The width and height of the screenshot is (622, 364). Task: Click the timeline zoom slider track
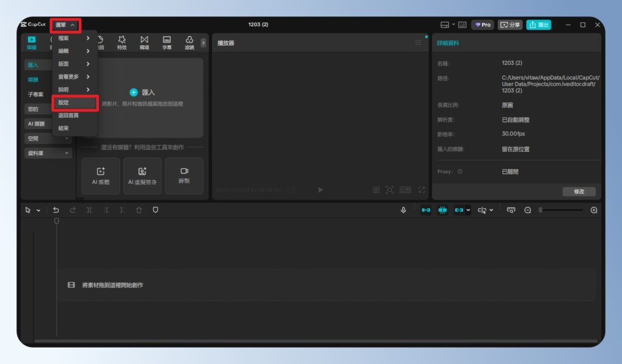562,210
